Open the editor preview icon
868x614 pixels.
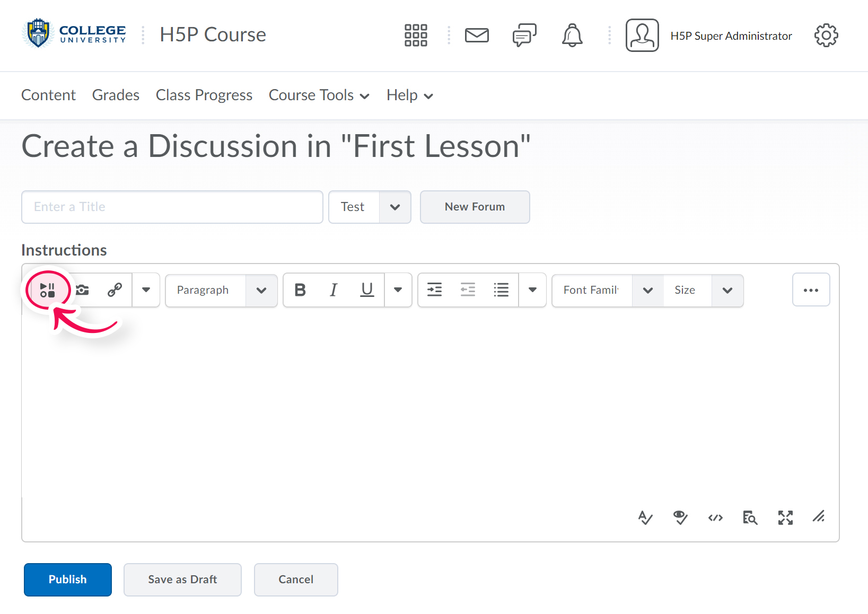(750, 517)
